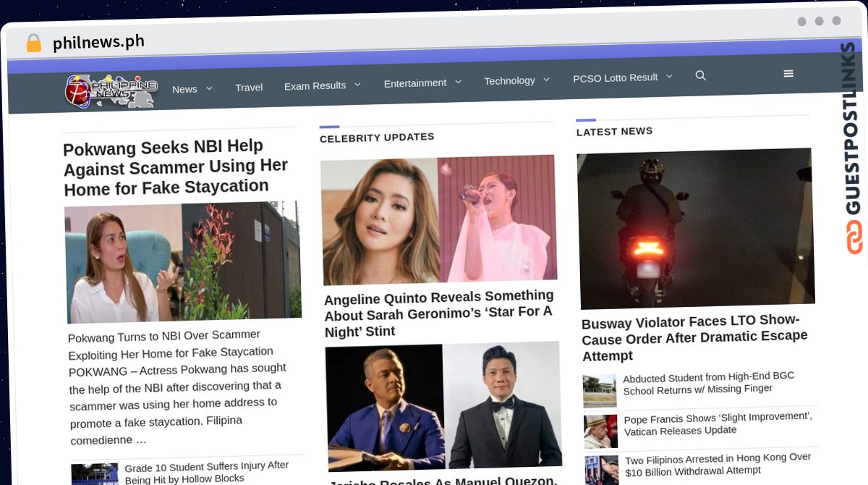Open Abducted Student from BGC School article

pos(709,383)
